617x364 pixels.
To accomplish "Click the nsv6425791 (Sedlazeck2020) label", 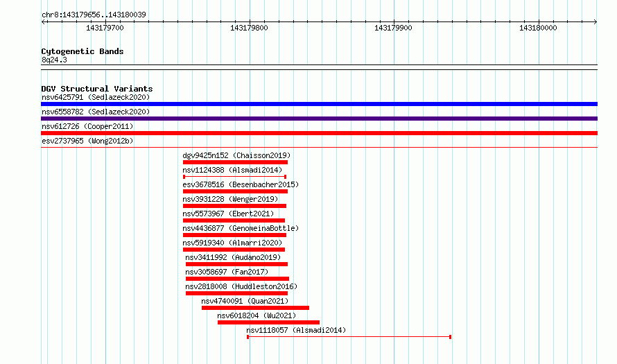I will point(96,97).
